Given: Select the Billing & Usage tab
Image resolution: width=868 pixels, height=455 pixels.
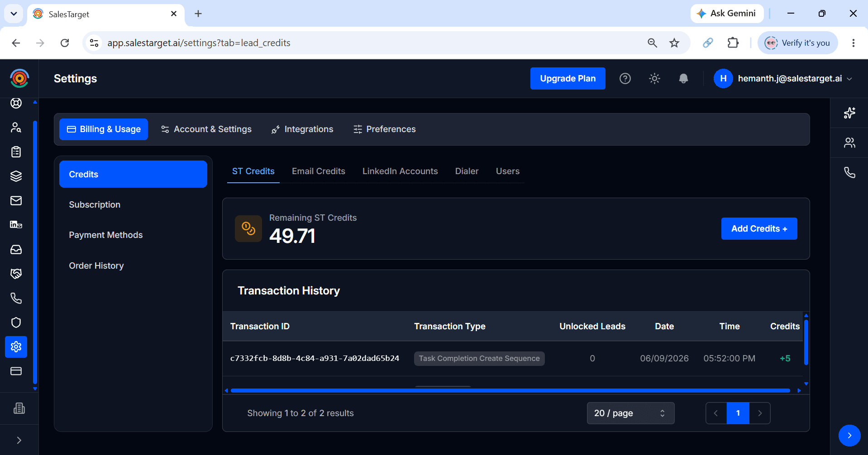Looking at the screenshot, I should (x=104, y=129).
